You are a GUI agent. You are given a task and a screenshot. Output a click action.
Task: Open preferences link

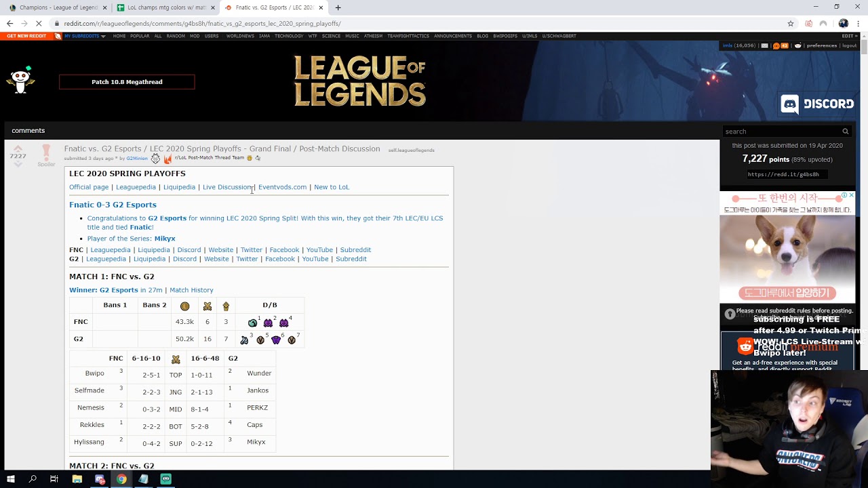click(x=822, y=45)
